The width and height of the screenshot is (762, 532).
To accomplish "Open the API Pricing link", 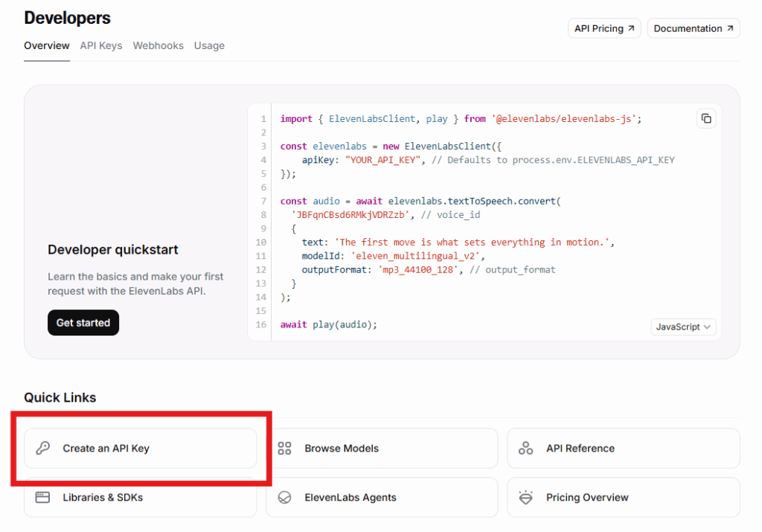I will pos(604,28).
